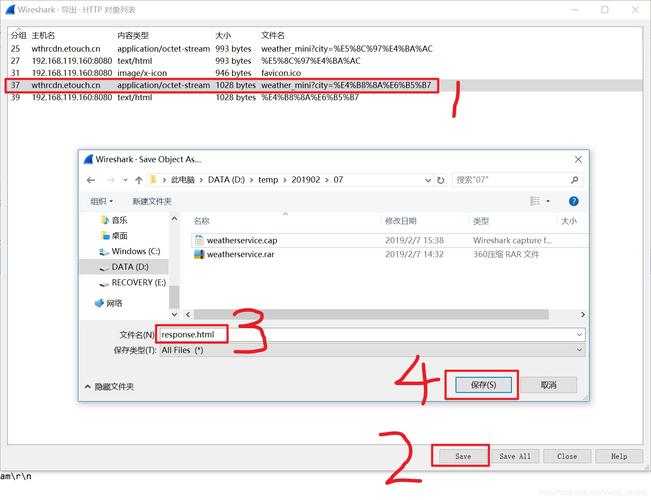Select packet 27 row in object list
This screenshot has width=651, height=500.
click(325, 61)
